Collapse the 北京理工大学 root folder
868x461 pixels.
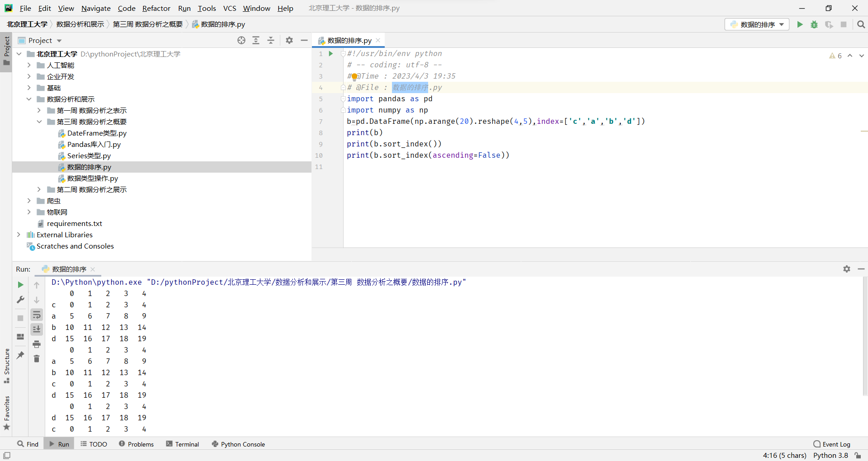pos(19,54)
